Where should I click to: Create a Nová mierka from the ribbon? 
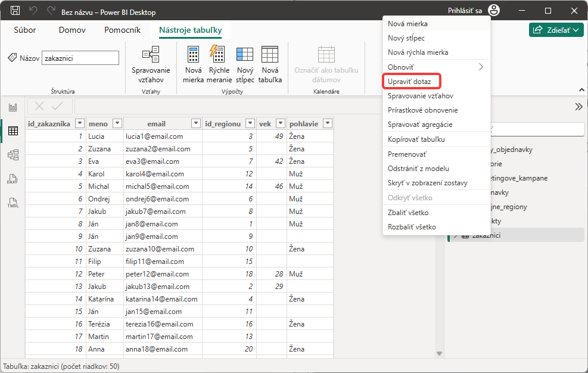pyautogui.click(x=193, y=64)
